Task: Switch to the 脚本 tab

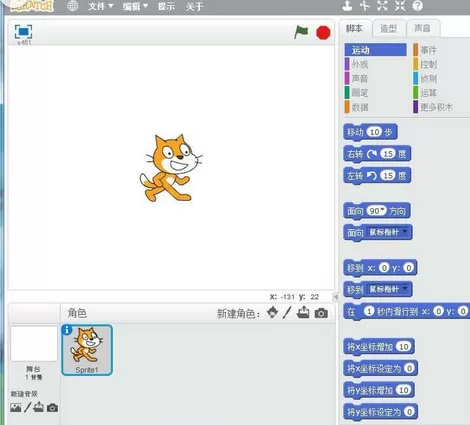Action: [355, 29]
